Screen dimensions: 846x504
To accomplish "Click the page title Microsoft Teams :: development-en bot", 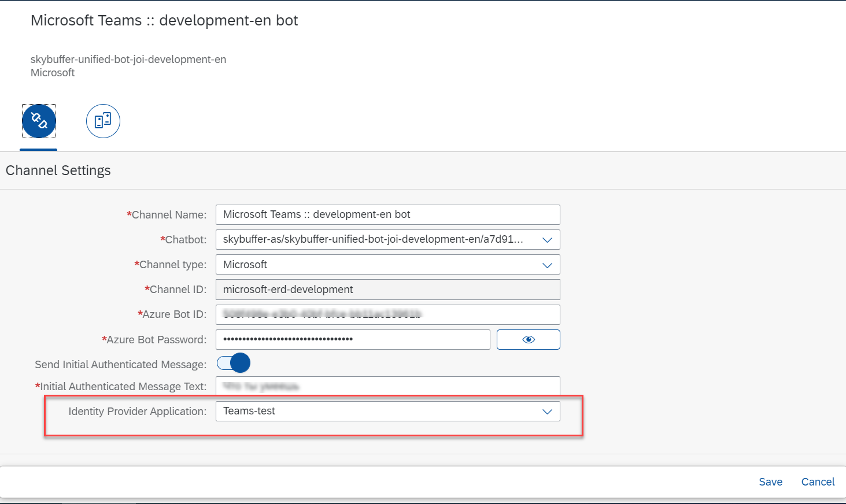I will (164, 20).
